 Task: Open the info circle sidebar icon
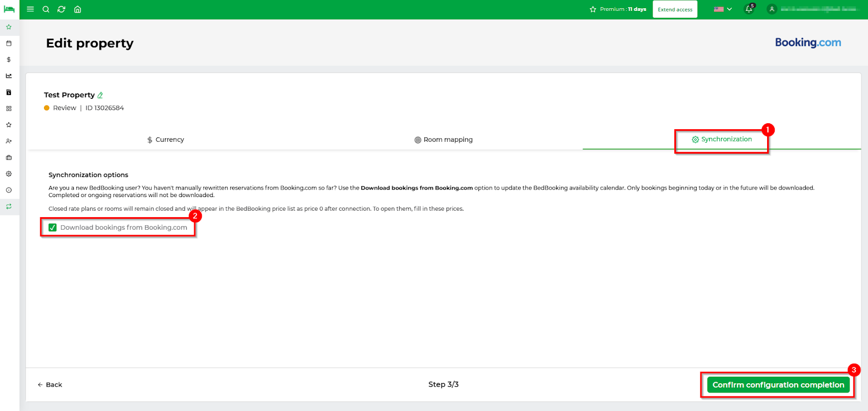[x=9, y=190]
